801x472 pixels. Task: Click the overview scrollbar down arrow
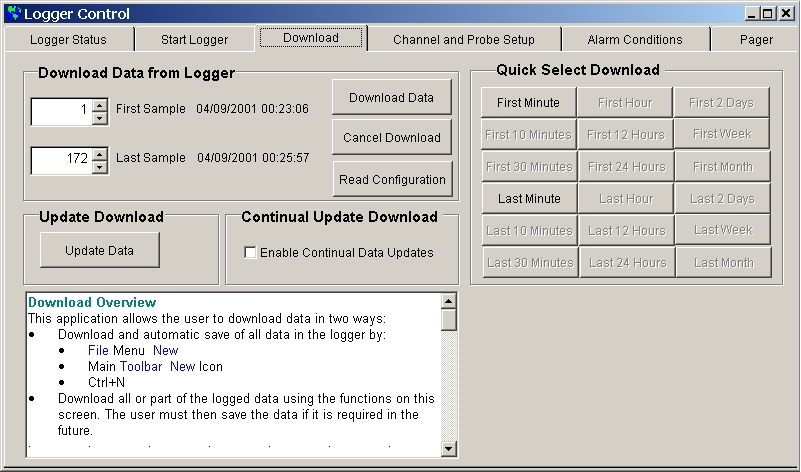tap(449, 449)
